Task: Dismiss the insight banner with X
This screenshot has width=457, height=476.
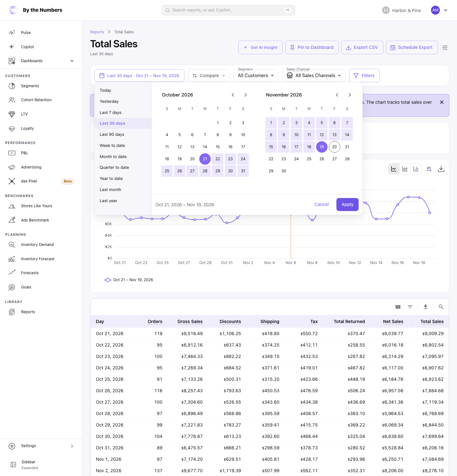Action: [x=442, y=102]
